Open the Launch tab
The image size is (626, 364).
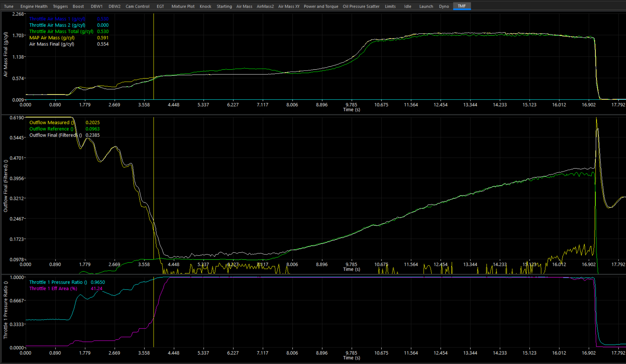[x=426, y=6]
